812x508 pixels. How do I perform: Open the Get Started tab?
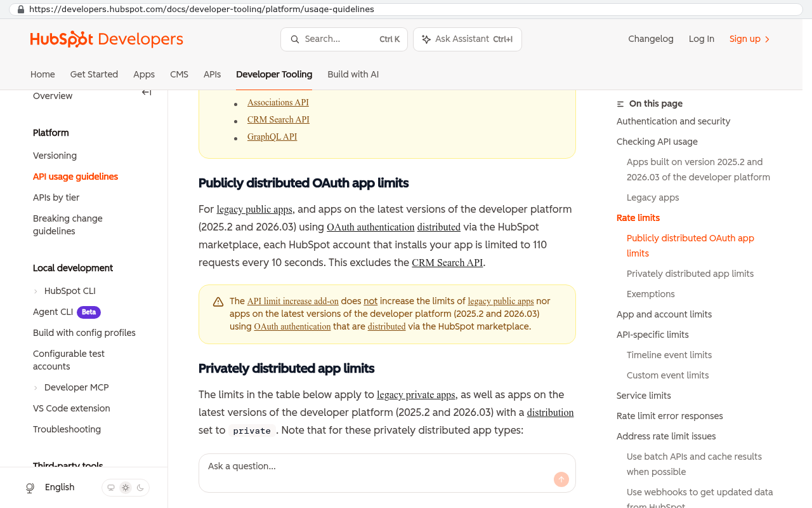pos(94,74)
